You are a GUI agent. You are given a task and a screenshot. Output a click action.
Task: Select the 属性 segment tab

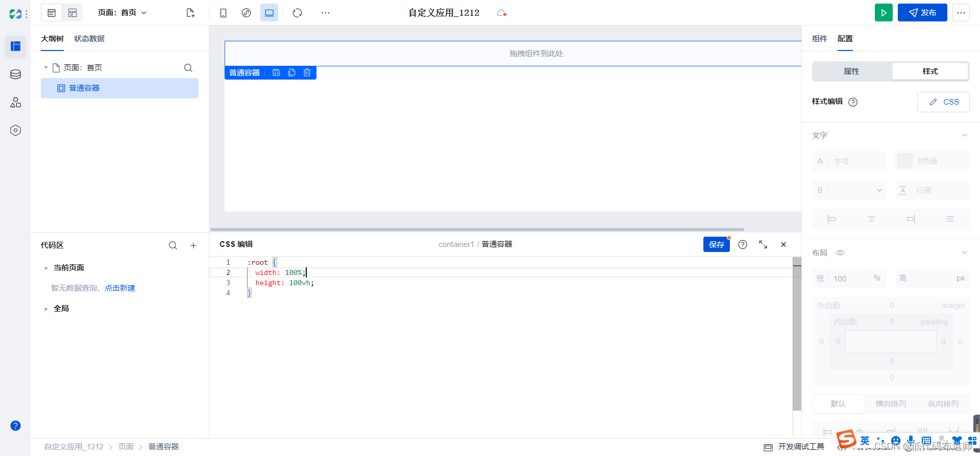click(851, 71)
